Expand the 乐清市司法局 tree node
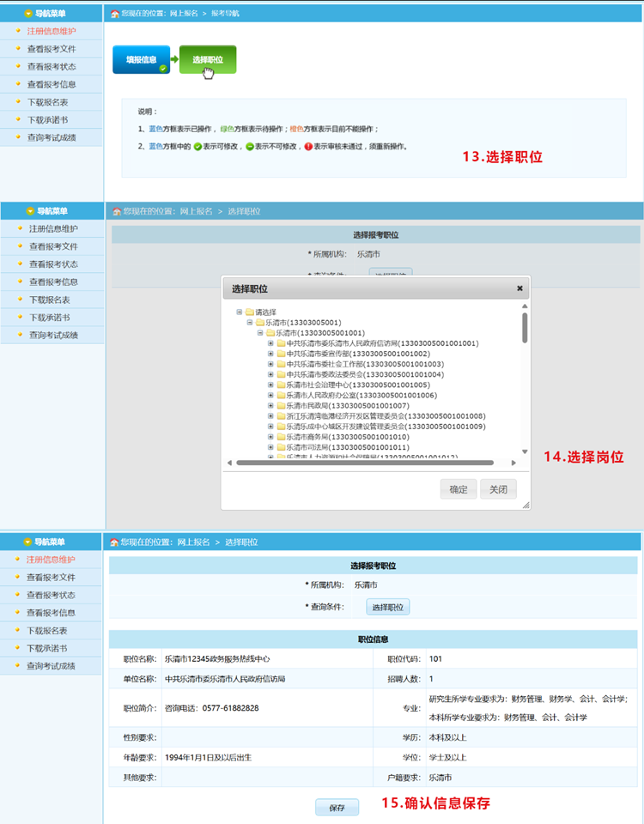The image size is (644, 824). 270,447
